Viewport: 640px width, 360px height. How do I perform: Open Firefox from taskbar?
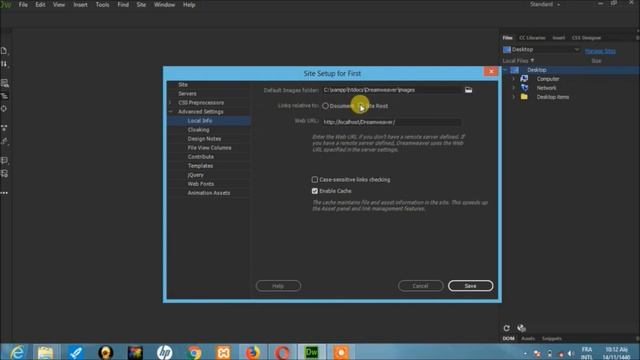pyautogui.click(x=253, y=352)
